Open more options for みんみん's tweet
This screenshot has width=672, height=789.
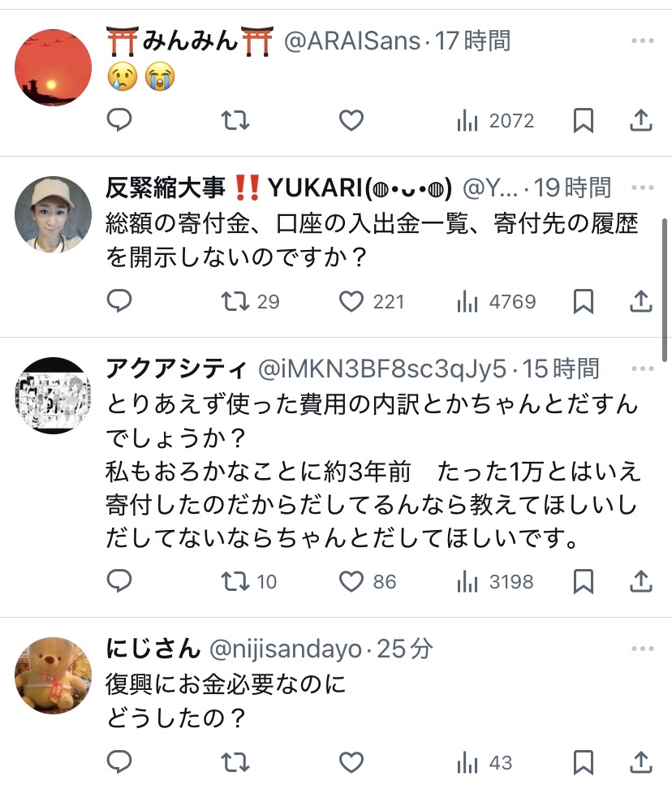tap(642, 41)
